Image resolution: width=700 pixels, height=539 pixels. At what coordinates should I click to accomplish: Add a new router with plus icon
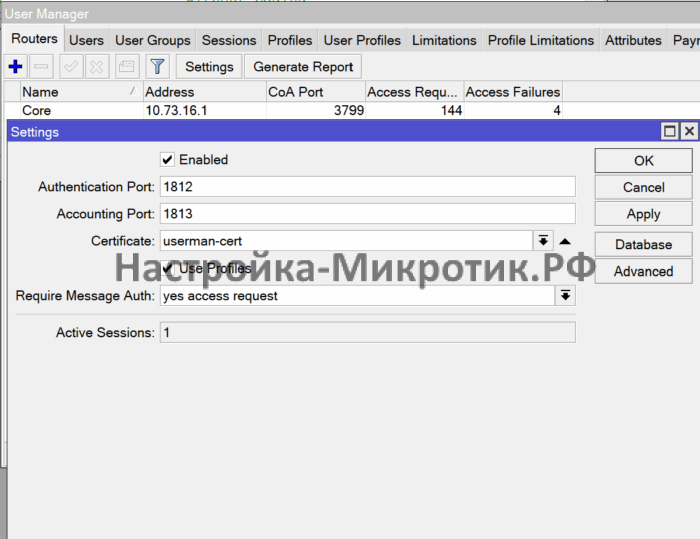click(x=16, y=67)
